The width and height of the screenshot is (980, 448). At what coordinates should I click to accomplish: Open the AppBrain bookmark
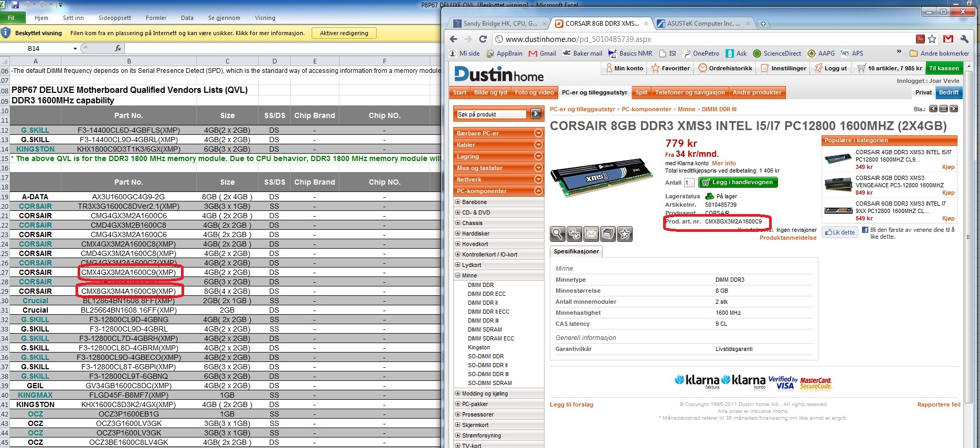point(504,54)
